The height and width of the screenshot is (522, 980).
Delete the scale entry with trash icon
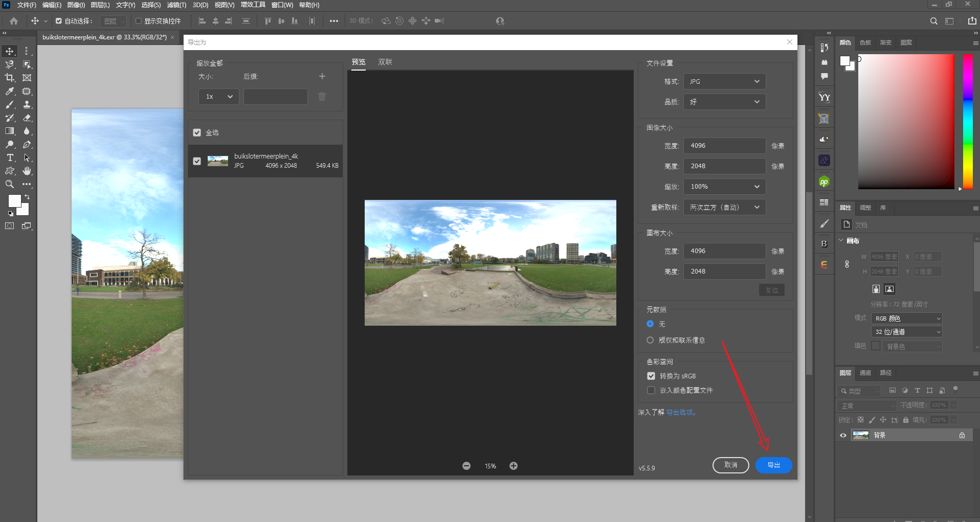[x=322, y=97]
